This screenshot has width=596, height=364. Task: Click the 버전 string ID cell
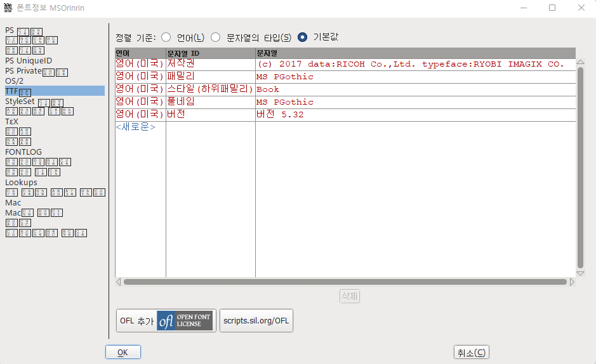point(211,114)
